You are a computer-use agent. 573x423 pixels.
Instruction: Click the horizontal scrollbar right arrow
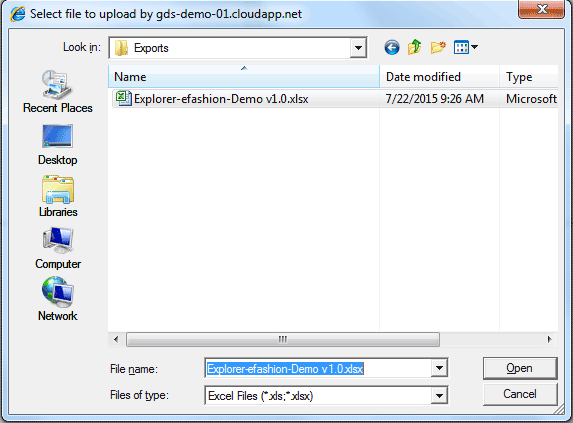click(549, 339)
